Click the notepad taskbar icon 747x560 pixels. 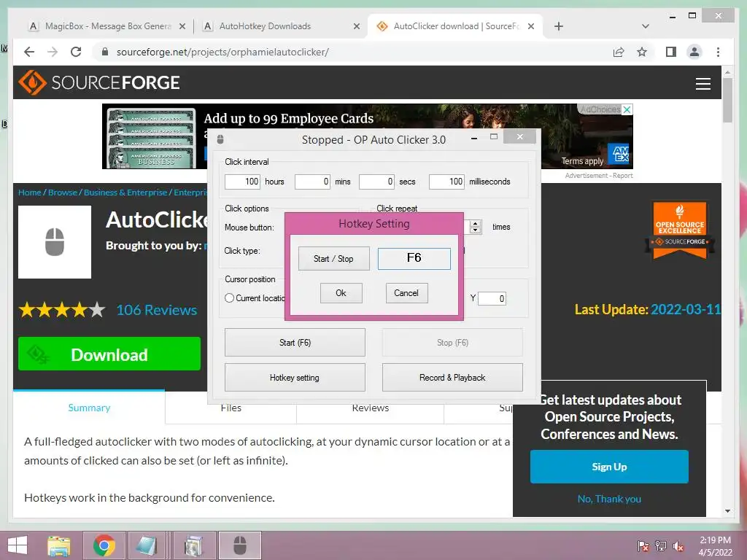147,545
